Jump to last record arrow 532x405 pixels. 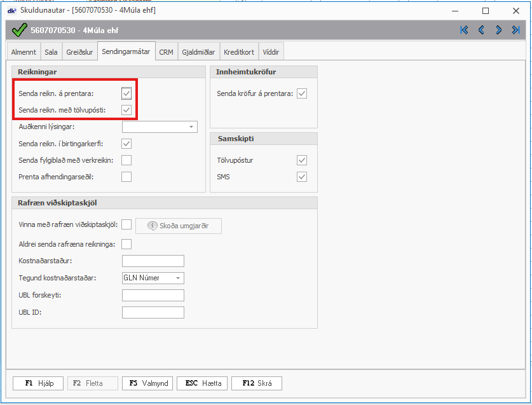point(516,30)
